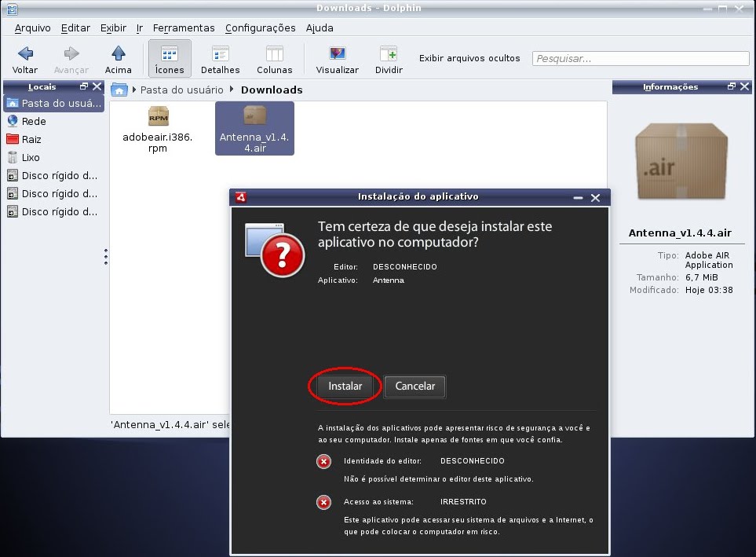Click the red X beside Acesso ao sistema
Image resolution: width=756 pixels, height=557 pixels.
(x=323, y=503)
